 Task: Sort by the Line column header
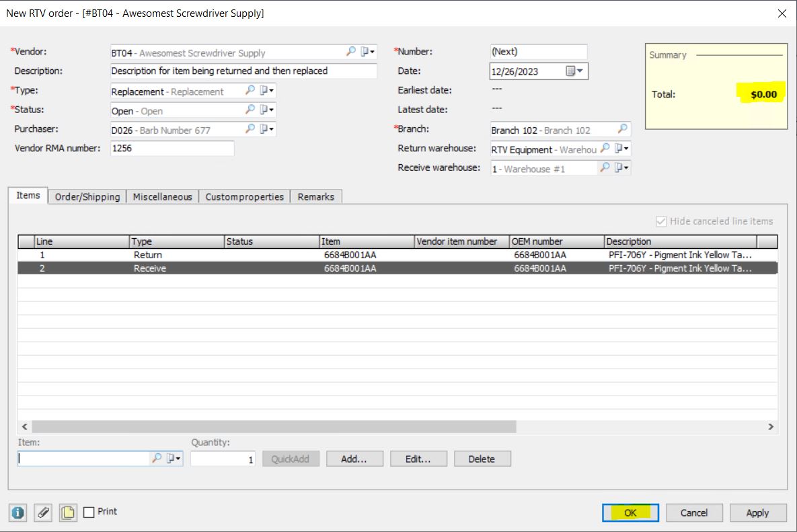[82, 241]
